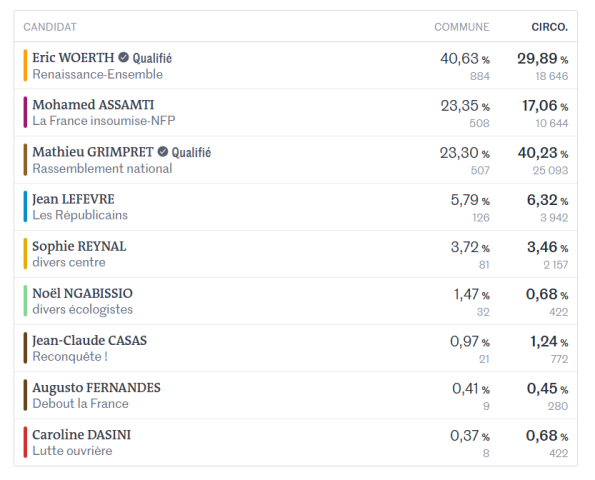Click the Qualifié label next to WOERTH
595x480 pixels.
pos(152,58)
